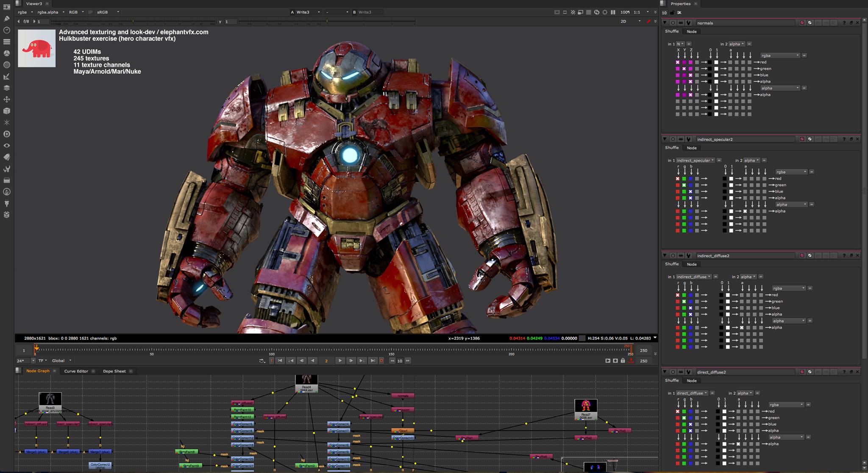The height and width of the screenshot is (473, 868).
Task: Toggle red-to-red checkbox in indirect_diffuse2
Action: (x=678, y=295)
